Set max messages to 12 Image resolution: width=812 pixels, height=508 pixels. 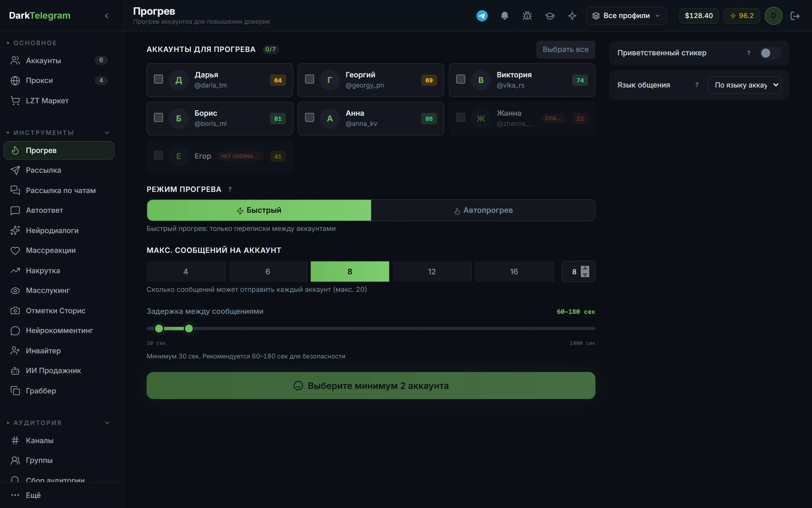[432, 271]
